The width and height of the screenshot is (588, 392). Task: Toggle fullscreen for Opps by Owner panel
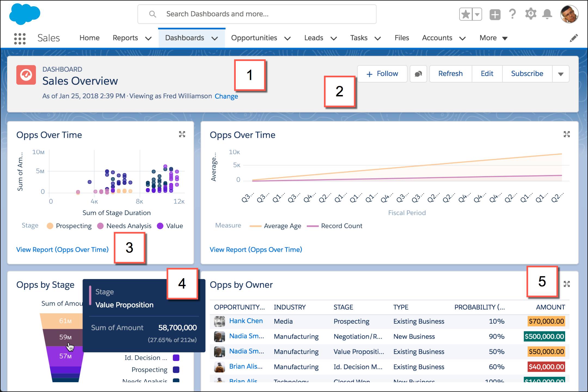pos(567,284)
